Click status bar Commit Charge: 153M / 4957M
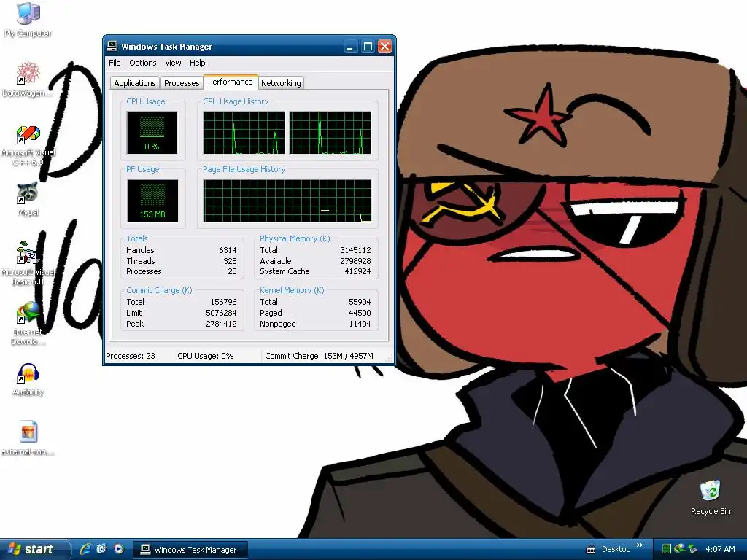The width and height of the screenshot is (747, 560). coord(320,356)
